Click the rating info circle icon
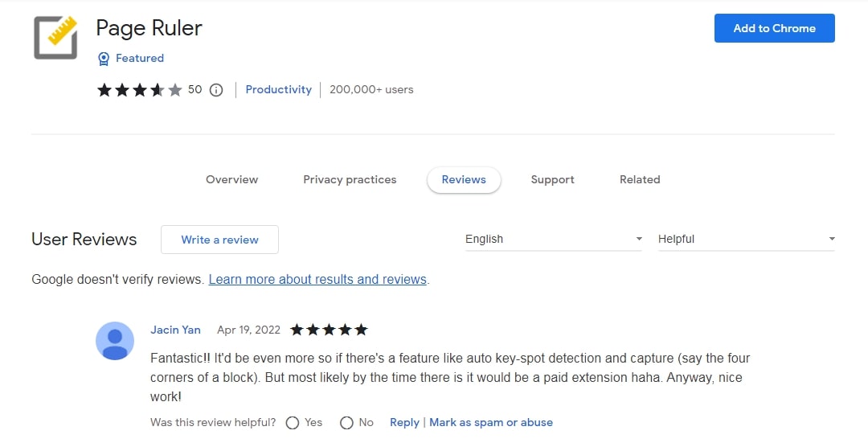The width and height of the screenshot is (868, 447). [215, 90]
